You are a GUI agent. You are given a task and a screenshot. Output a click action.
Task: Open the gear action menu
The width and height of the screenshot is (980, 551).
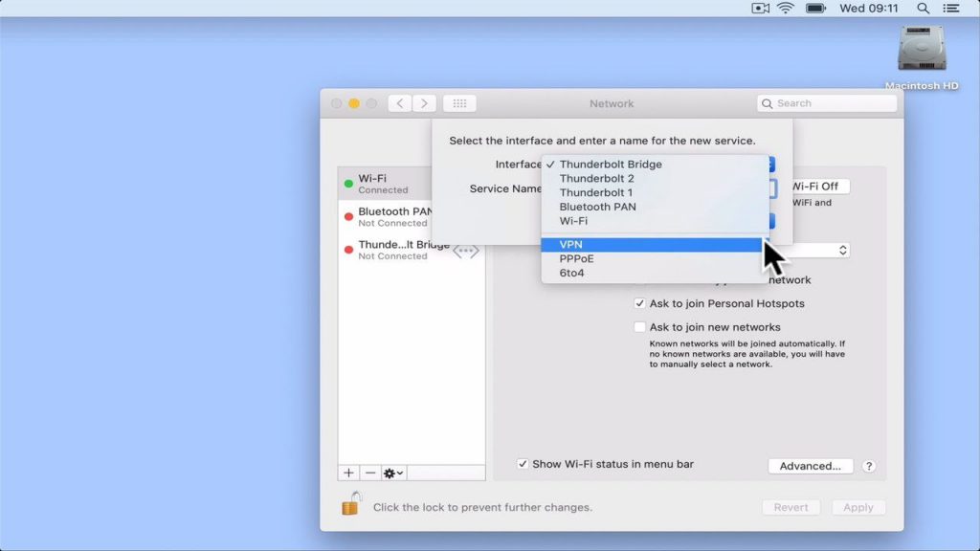point(393,473)
